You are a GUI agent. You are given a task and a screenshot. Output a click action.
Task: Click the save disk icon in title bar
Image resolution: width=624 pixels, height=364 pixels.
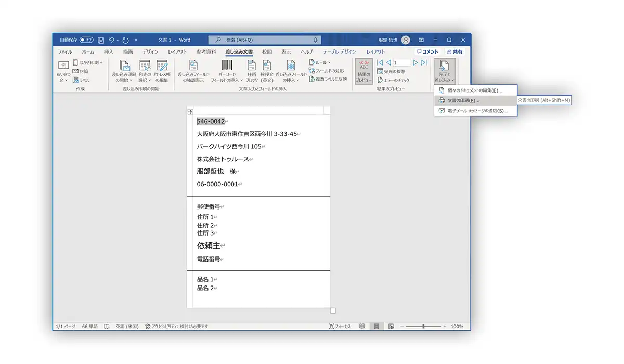point(101,40)
